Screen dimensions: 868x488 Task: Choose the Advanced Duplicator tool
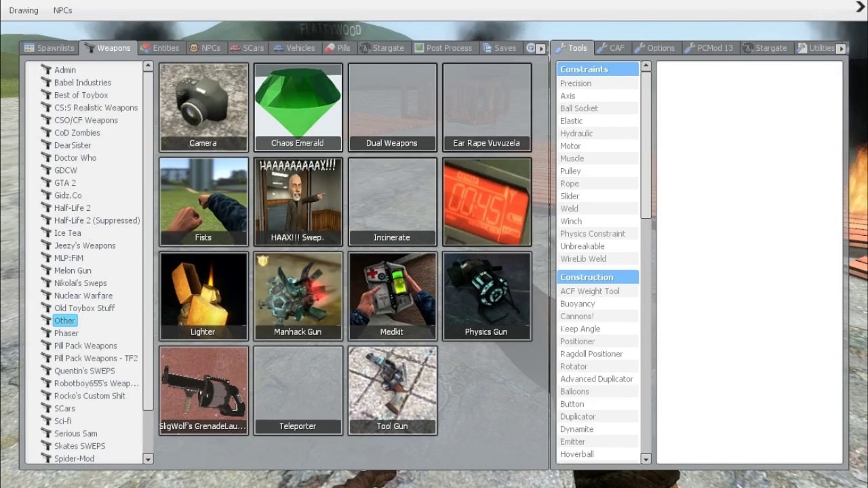tap(597, 379)
